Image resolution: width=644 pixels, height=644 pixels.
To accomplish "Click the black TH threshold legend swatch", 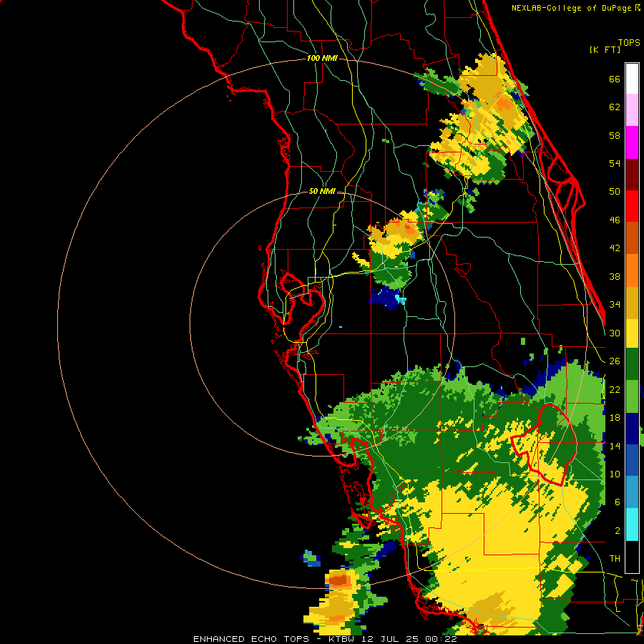I will 632,557.
